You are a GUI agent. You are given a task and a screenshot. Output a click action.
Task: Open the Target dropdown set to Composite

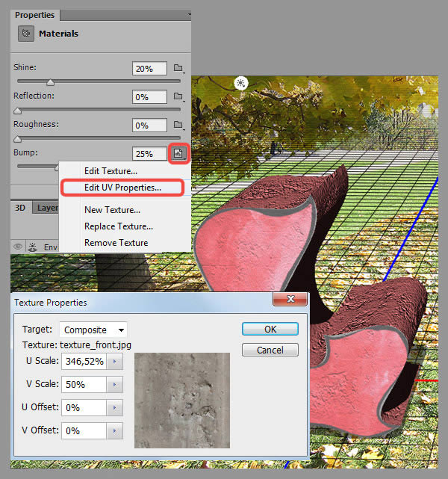[93, 330]
